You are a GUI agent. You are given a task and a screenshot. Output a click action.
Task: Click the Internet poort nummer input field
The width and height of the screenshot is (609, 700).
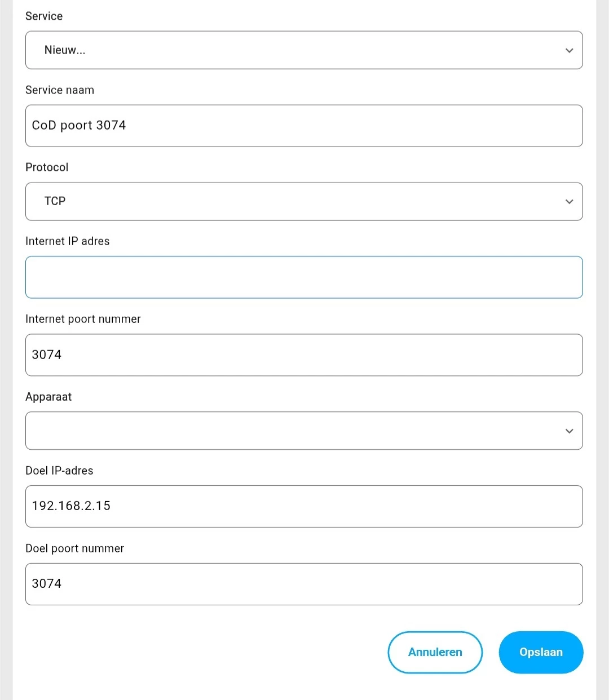(304, 355)
